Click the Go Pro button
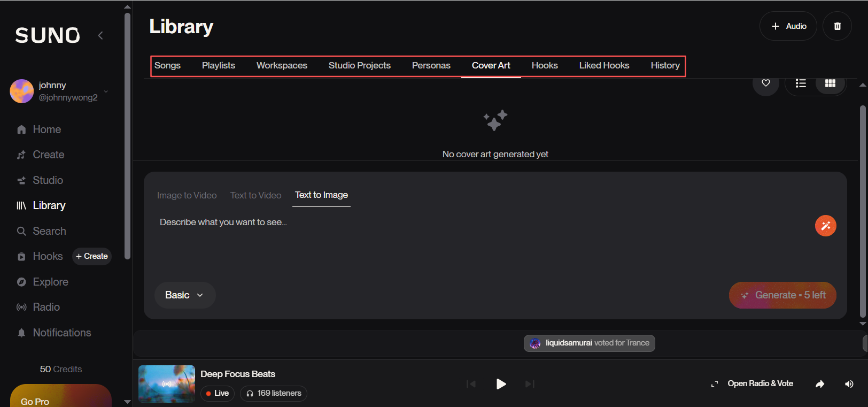 [61, 396]
